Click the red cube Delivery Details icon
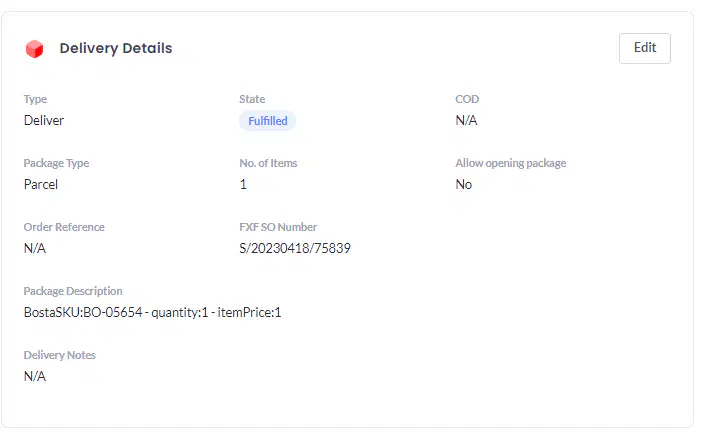Viewport: 703px width, 433px height. 35,49
